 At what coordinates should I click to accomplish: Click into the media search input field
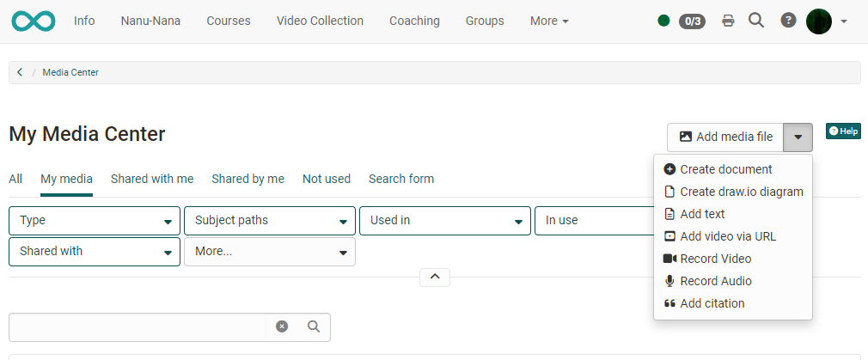[138, 326]
